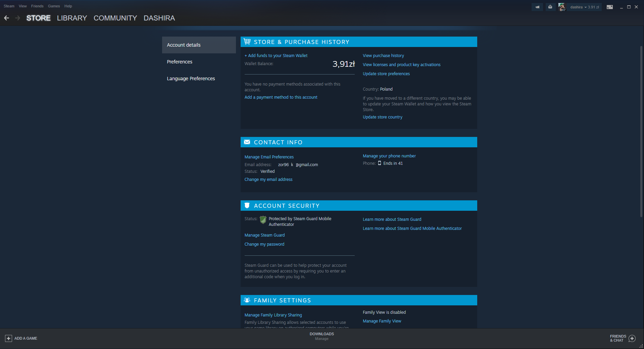644x349 pixels.
Task: Click the country value Poland
Action: [x=386, y=89]
